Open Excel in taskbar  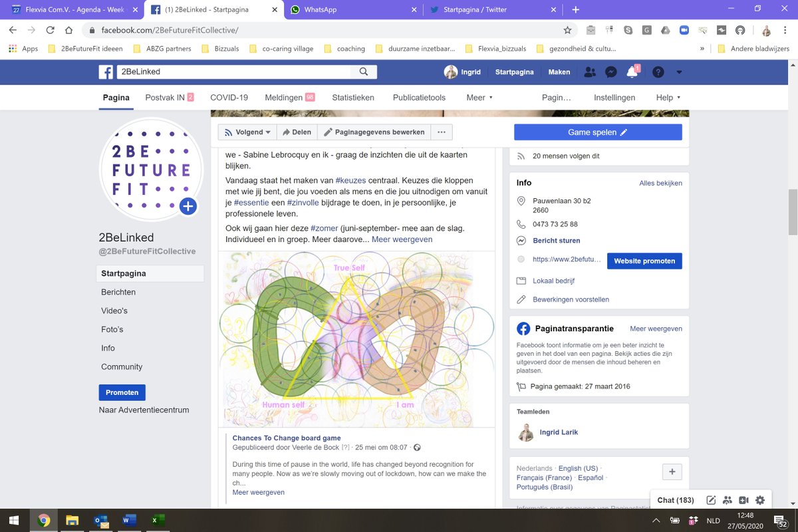coord(158,520)
